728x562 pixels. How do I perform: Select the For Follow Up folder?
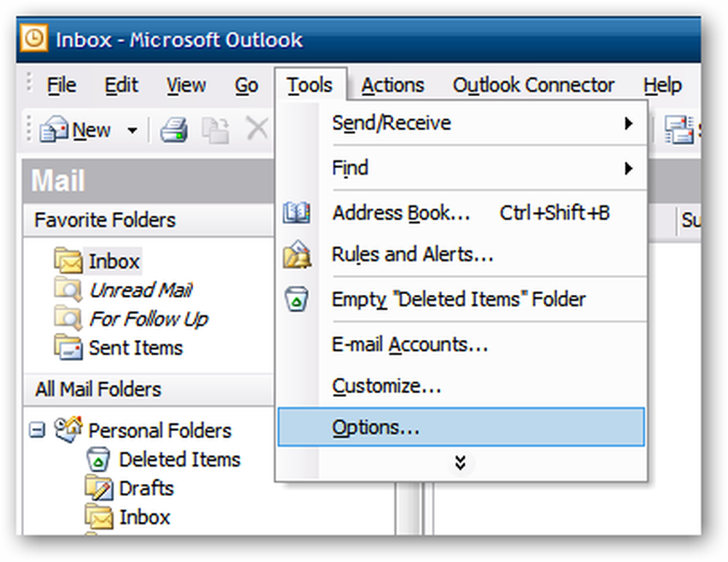coord(149,319)
